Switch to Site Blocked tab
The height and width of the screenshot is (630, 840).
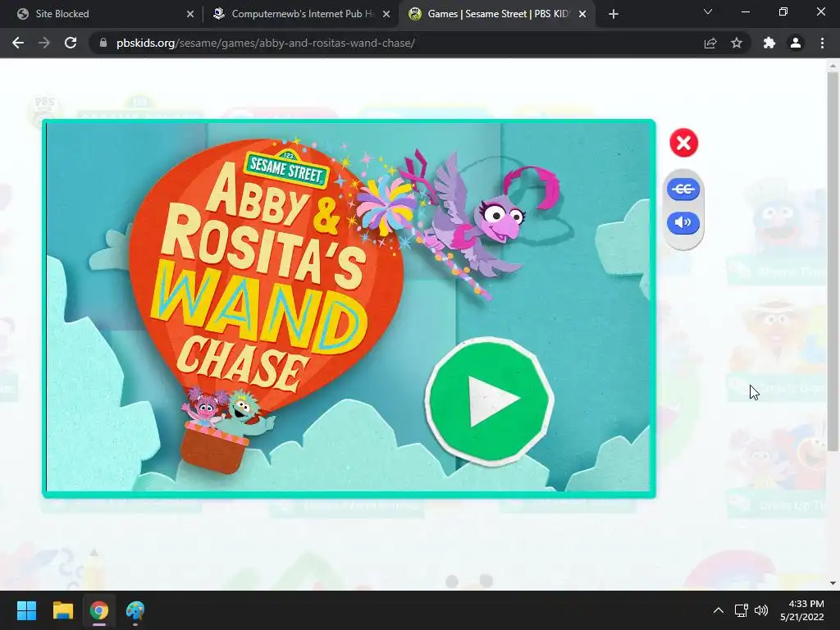tap(104, 14)
